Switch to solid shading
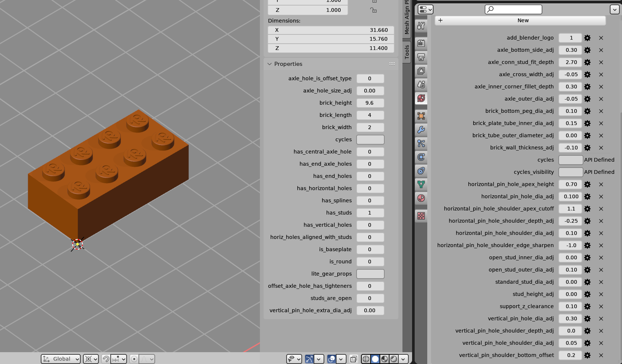Viewport: 622px width, 364px height. (x=375, y=359)
